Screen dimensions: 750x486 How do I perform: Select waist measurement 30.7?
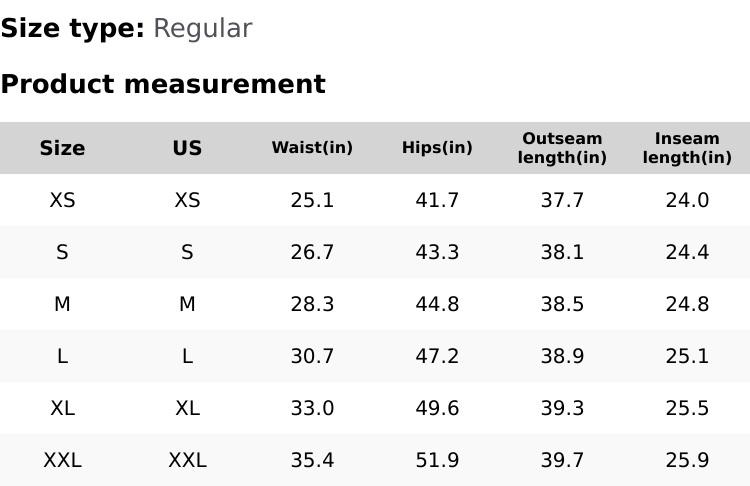(312, 356)
